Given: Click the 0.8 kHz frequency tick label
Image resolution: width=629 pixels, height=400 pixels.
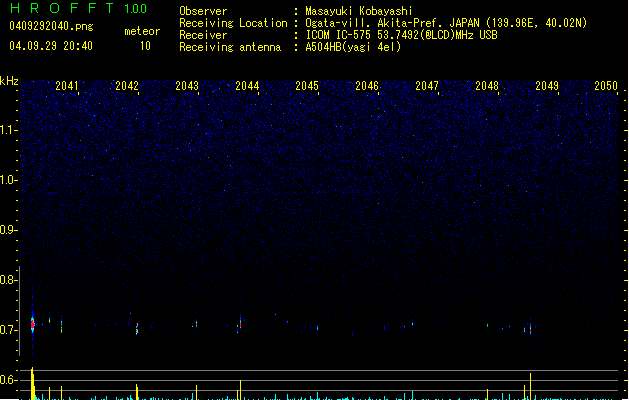Looking at the screenshot, I should click(8, 280).
